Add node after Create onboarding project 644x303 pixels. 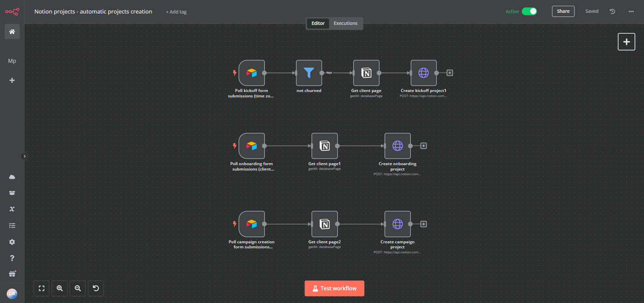coord(424,146)
